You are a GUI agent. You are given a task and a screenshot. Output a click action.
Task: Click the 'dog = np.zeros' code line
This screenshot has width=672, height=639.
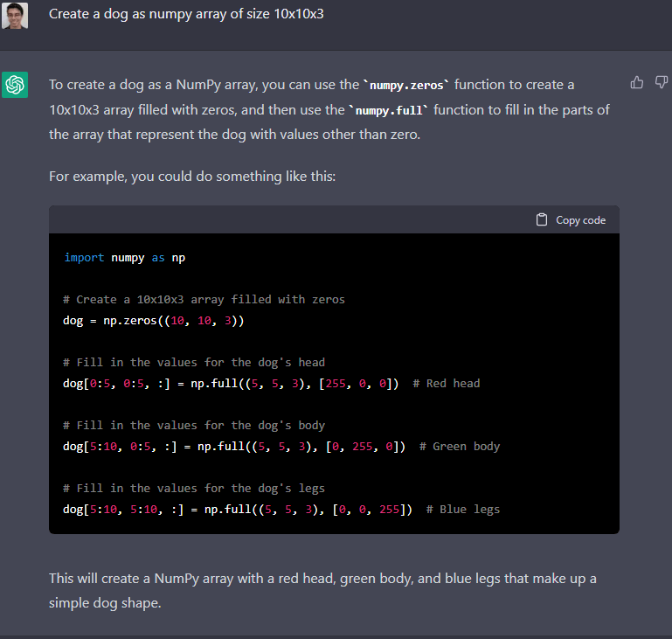(154, 321)
